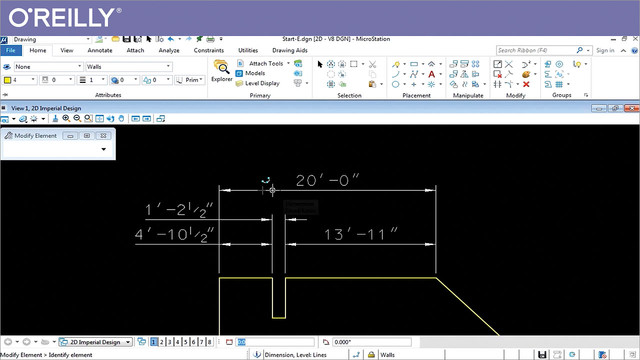Click the Undo arrow in quick access
The width and height of the screenshot is (640, 360).
click(171, 39)
